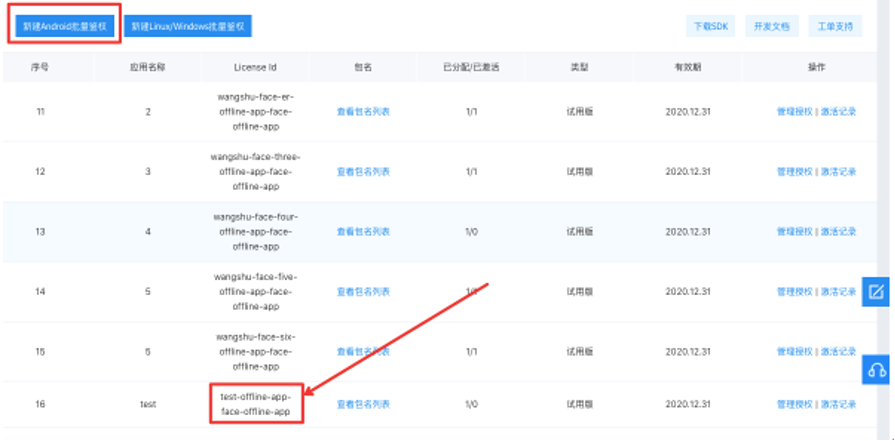Click the 序号 column header
The height and width of the screenshot is (441, 895).
click(x=40, y=67)
